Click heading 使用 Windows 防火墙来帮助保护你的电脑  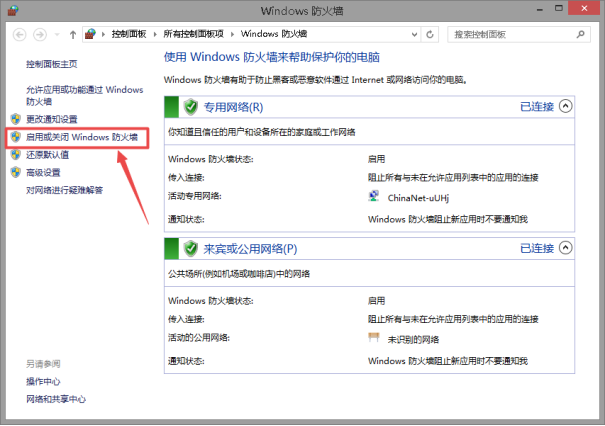[x=272, y=57]
